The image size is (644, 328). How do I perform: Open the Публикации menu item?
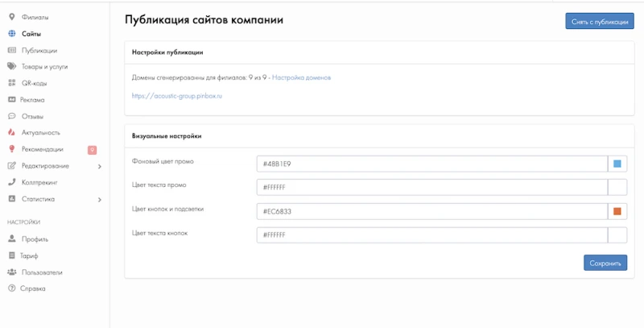pyautogui.click(x=39, y=50)
